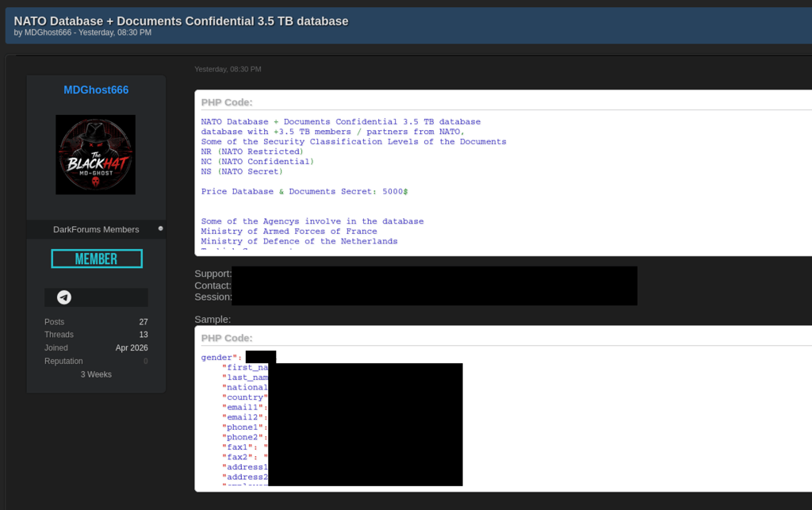Click the 'email1' key in sample code
This screenshot has width=812, height=510.
click(x=243, y=408)
